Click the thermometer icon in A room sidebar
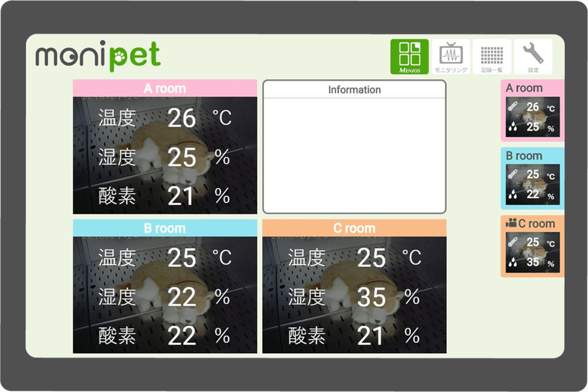This screenshot has width=588, height=392. [514, 106]
